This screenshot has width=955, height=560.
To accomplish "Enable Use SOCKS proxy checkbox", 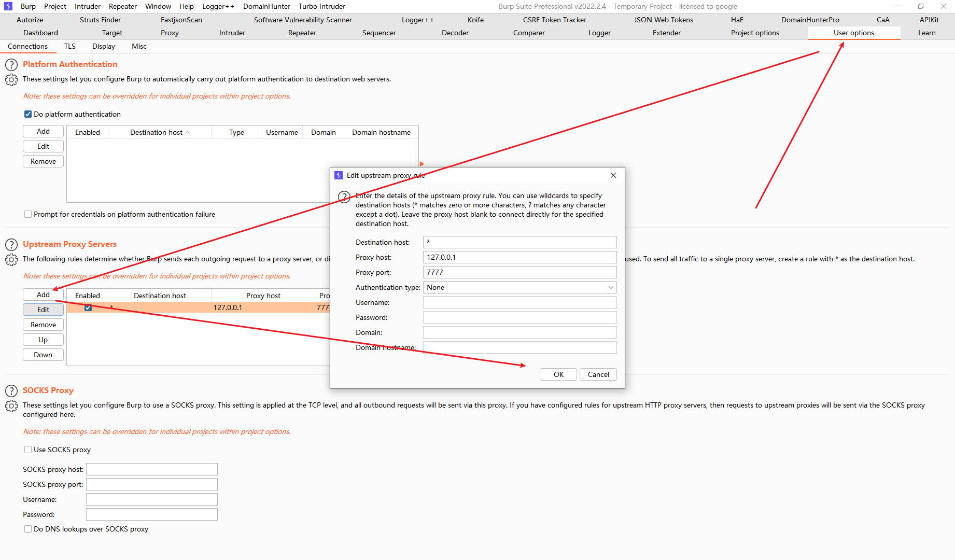I will click(28, 450).
